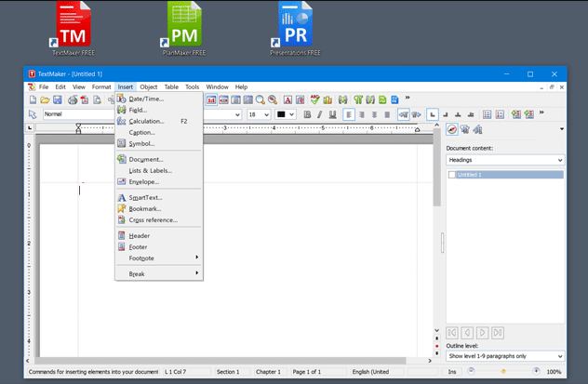The width and height of the screenshot is (588, 384).
Task: Tick the Untitled 1 checkbox in sidebar
Action: pyautogui.click(x=452, y=175)
